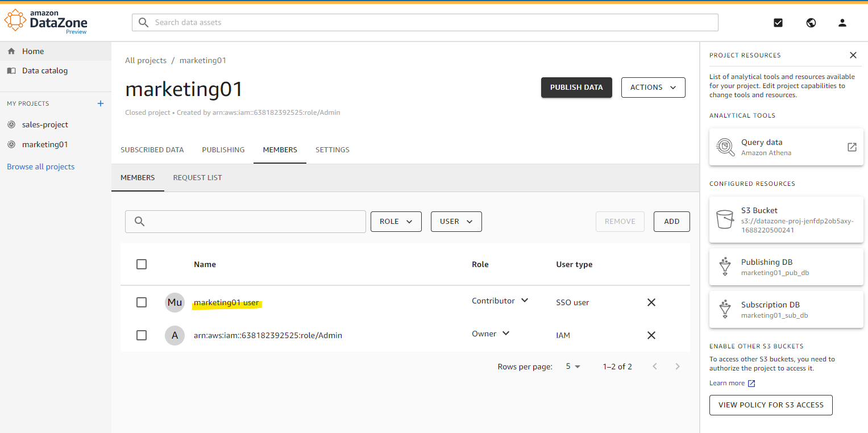Open the REQUEST LIST sub-tab
The height and width of the screenshot is (433, 868).
198,178
